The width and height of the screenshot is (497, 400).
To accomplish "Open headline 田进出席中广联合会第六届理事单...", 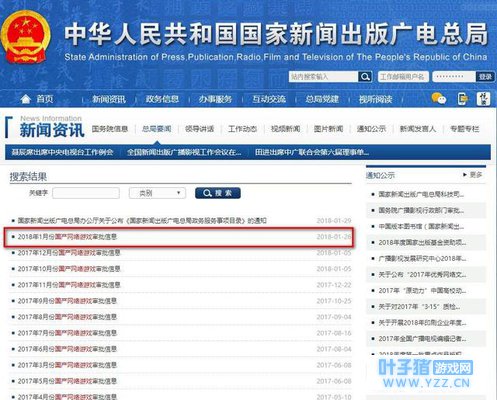I will (x=312, y=152).
